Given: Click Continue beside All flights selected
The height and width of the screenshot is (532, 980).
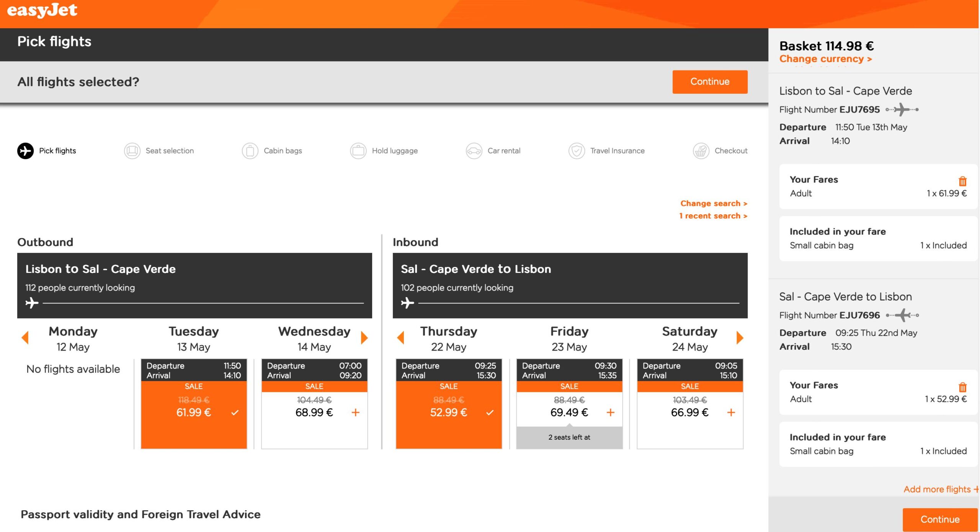Looking at the screenshot, I should click(710, 82).
